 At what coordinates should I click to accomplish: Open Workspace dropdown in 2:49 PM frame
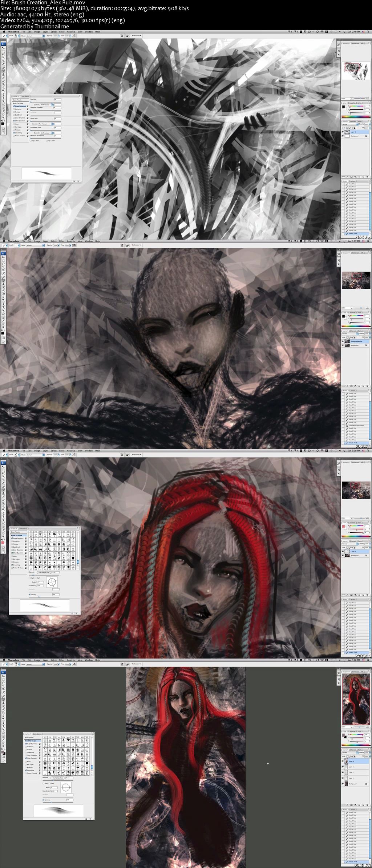(x=136, y=36)
